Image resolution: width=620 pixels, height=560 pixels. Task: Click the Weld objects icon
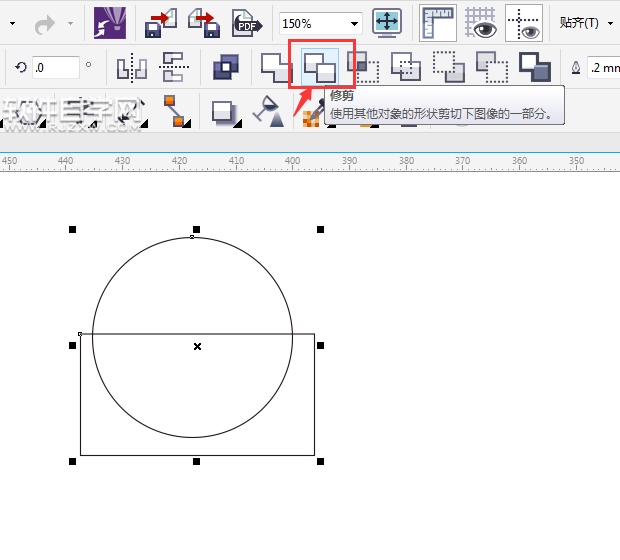point(275,67)
